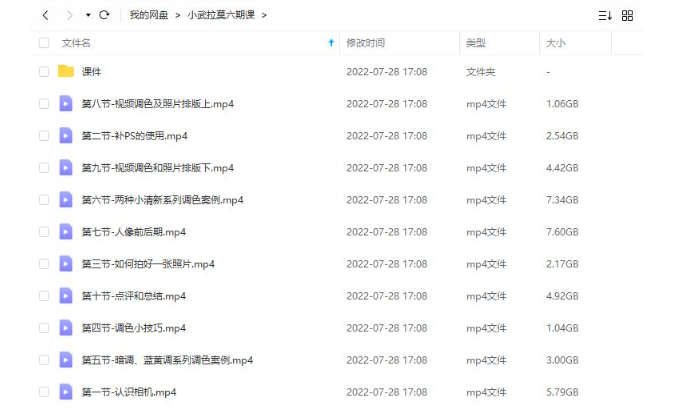Click the yellow 课件 folder icon
This screenshot has width=673, height=411.
[66, 71]
